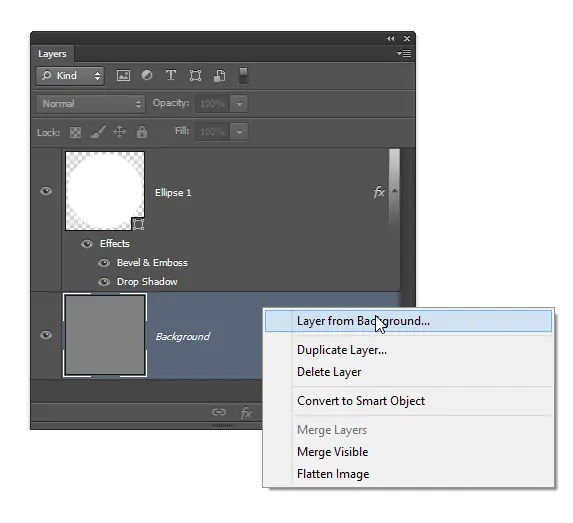Click the Bevel & Emboss effect label
This screenshot has width=573, height=523.
click(x=152, y=263)
